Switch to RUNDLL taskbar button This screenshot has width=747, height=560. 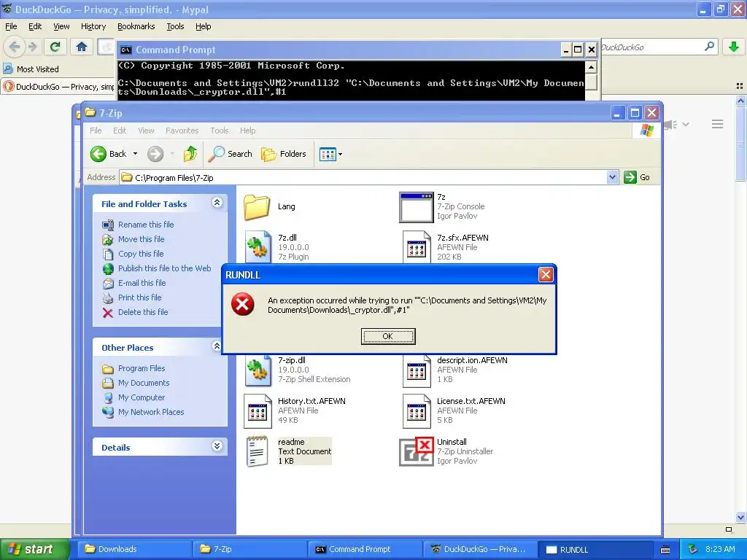(595, 550)
